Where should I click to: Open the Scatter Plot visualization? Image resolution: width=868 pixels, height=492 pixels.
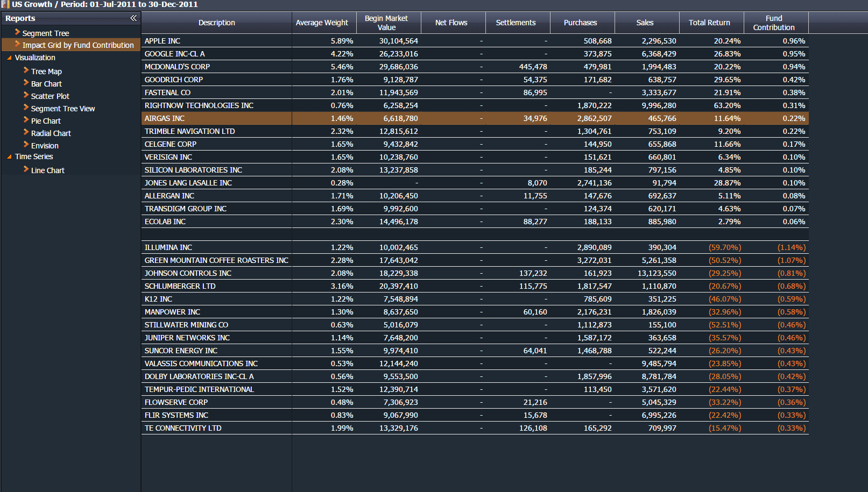[x=50, y=96]
